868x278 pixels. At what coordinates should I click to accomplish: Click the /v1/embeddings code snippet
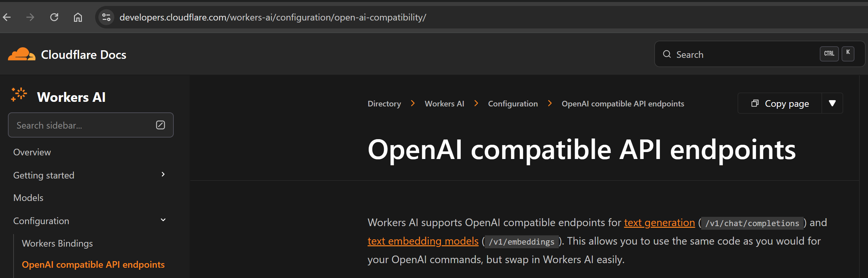click(522, 242)
